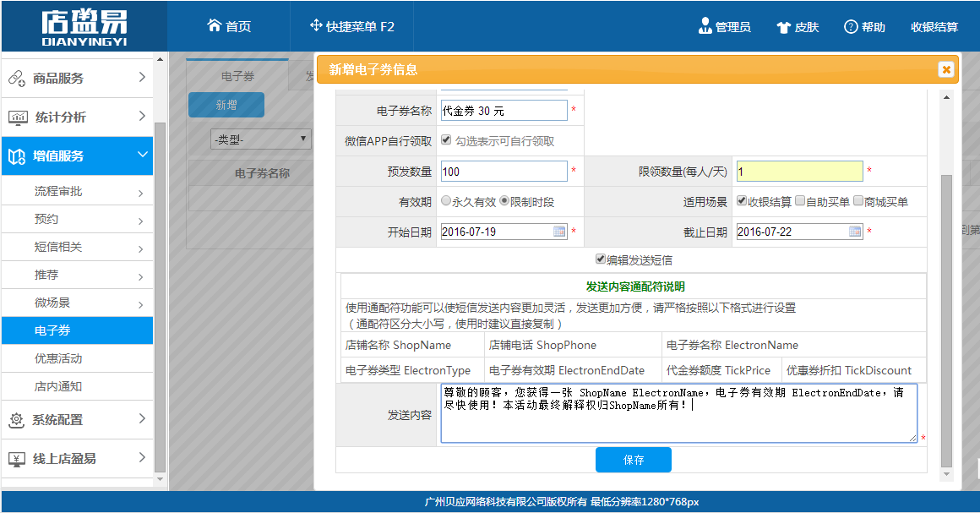Click the 系统配置 gear icon

[x=17, y=420]
